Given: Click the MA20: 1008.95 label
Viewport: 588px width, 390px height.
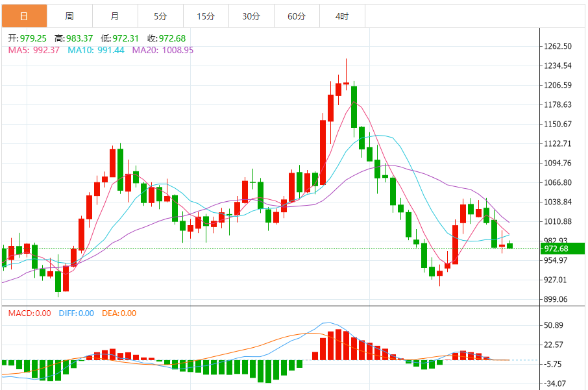Looking at the screenshot, I should 163,50.
